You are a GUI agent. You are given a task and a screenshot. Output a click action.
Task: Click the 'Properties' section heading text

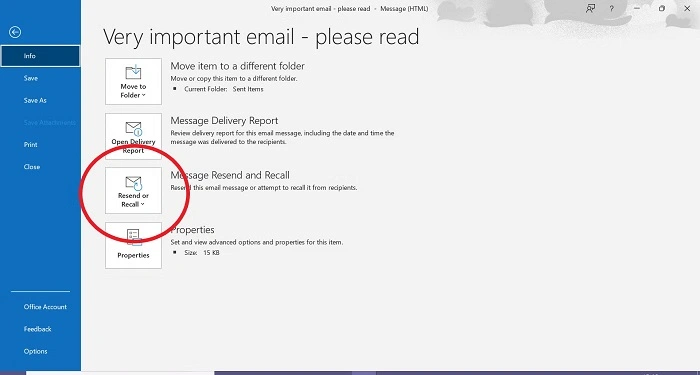[192, 229]
